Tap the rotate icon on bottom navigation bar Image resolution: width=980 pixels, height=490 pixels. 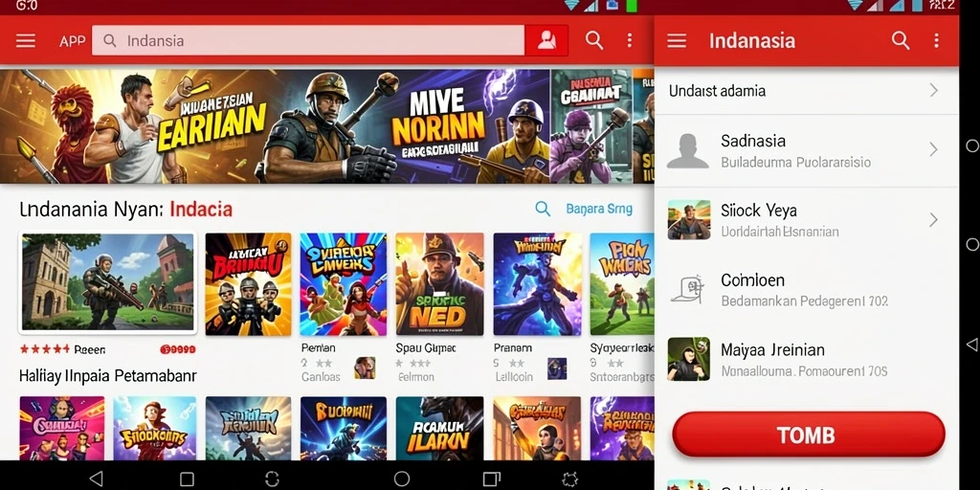pyautogui.click(x=272, y=479)
